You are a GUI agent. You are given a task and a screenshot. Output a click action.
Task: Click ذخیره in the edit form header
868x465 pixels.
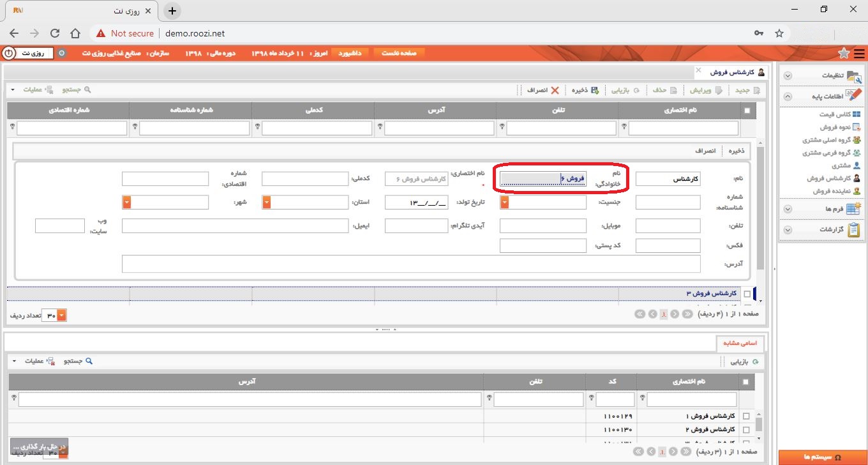pos(737,151)
